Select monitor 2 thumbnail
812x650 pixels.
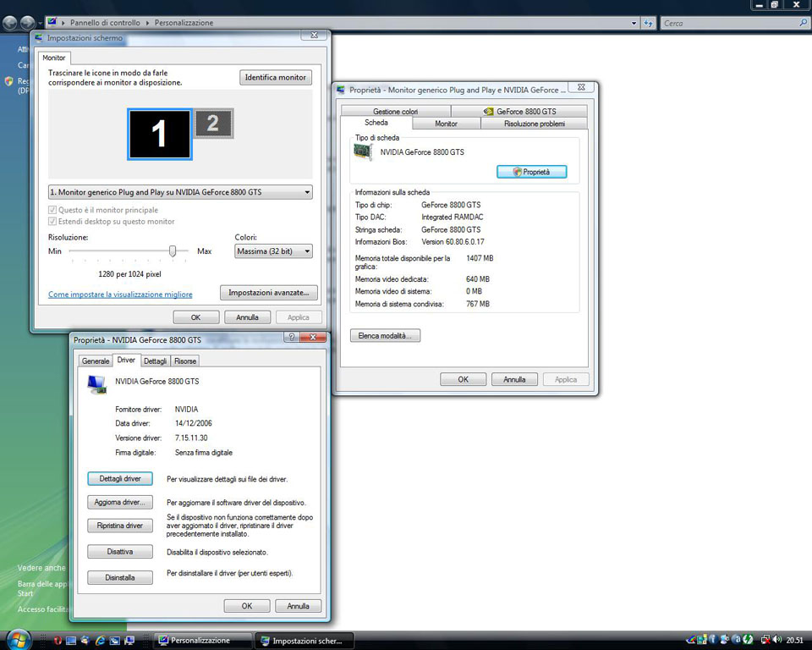click(x=213, y=124)
